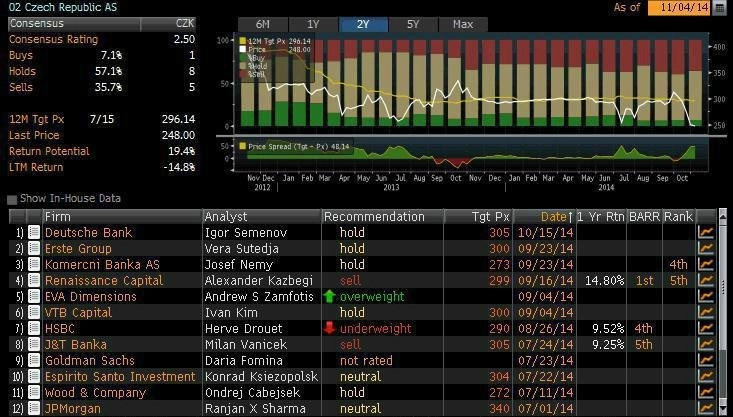The width and height of the screenshot is (733, 417).
Task: Sort table by 1 Yr Rtn column header
Action: tap(602, 216)
